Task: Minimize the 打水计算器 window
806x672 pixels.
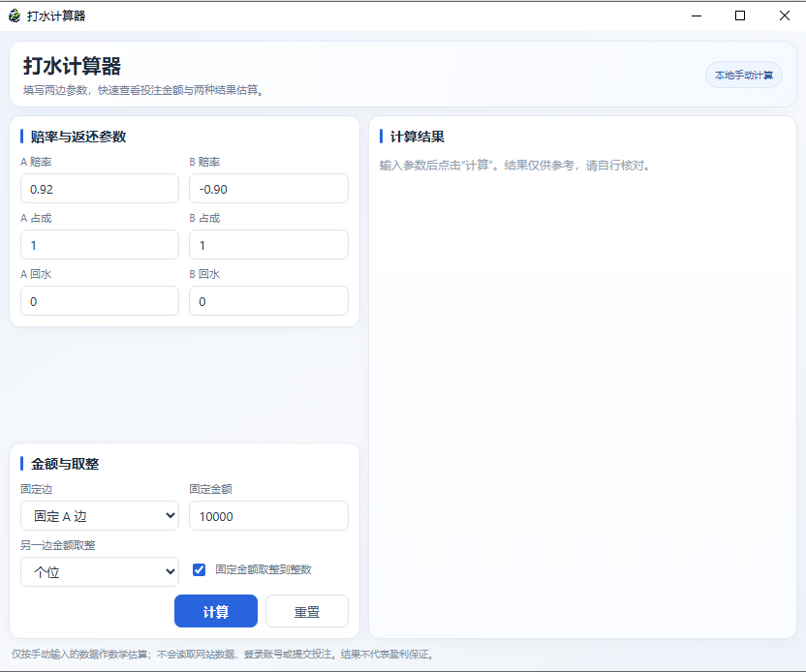Action: 697,15
